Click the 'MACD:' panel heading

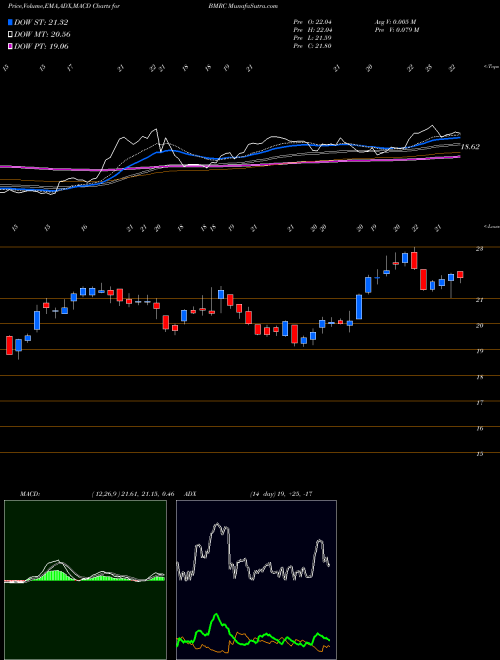click(29, 494)
